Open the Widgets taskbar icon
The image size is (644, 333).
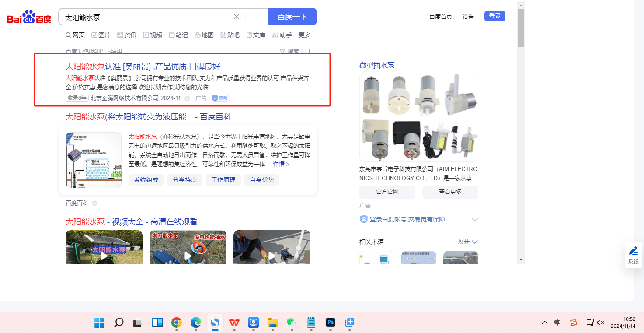(x=157, y=323)
